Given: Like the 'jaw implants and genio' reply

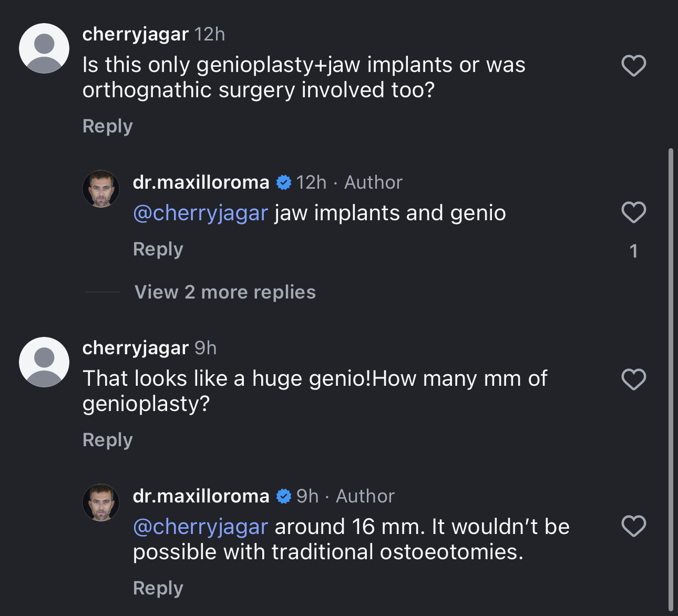Looking at the screenshot, I should click(x=633, y=212).
